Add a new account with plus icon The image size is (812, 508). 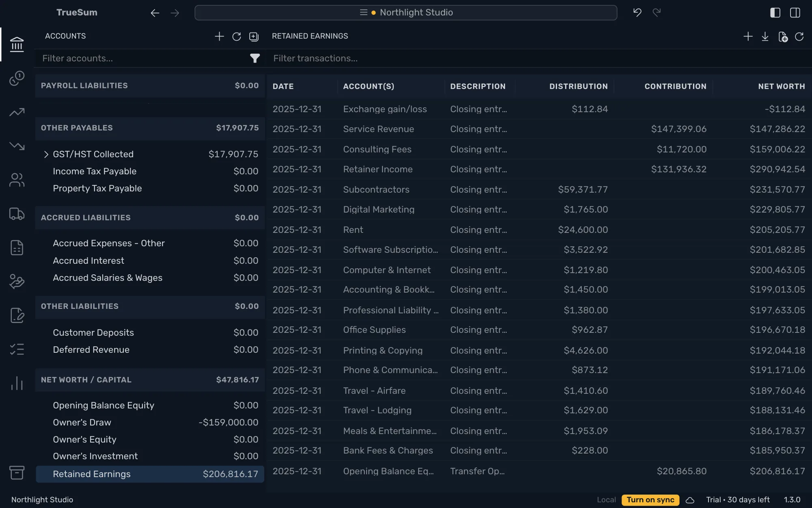point(219,37)
